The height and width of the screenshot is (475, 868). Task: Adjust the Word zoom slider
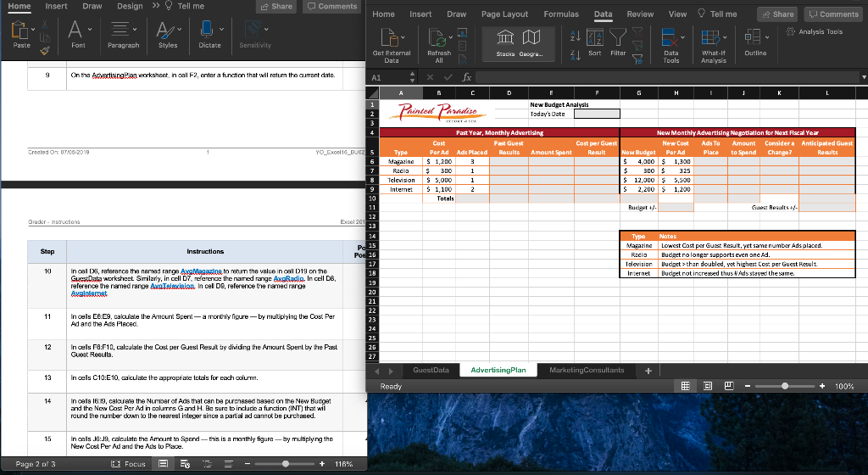click(288, 464)
